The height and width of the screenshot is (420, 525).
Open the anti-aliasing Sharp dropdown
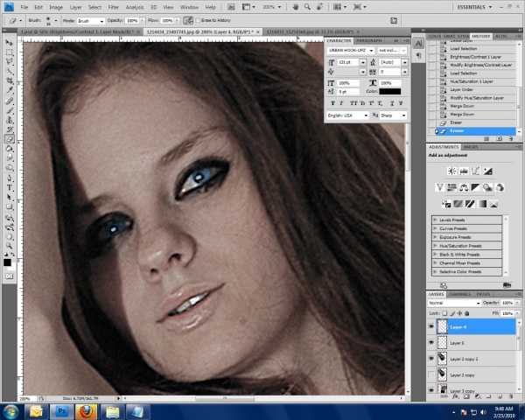click(393, 115)
